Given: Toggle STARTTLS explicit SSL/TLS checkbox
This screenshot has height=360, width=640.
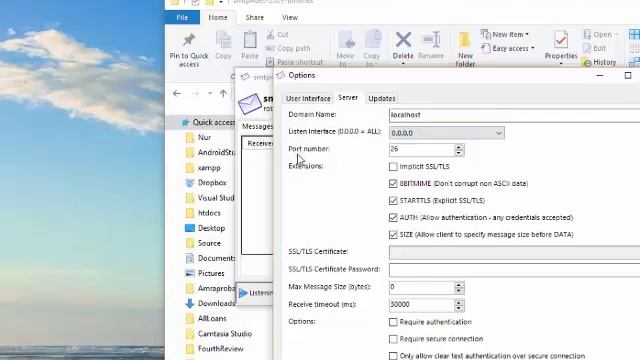Looking at the screenshot, I should pos(393,200).
